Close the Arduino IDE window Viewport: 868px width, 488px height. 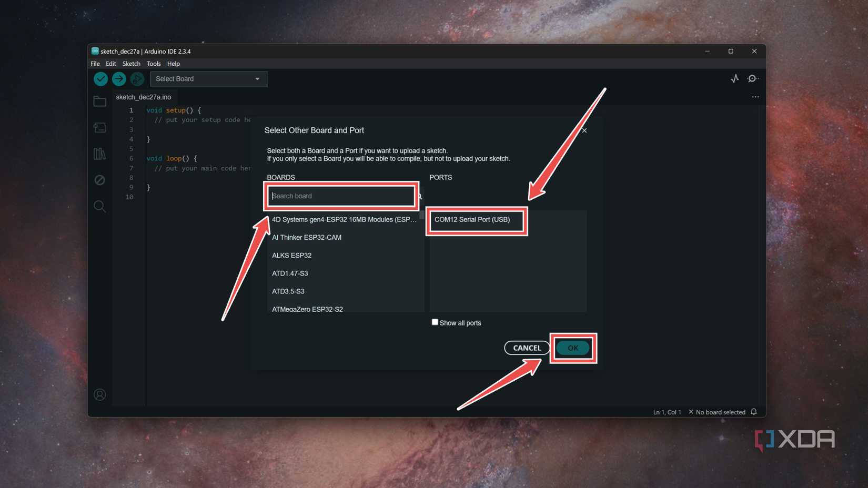754,51
